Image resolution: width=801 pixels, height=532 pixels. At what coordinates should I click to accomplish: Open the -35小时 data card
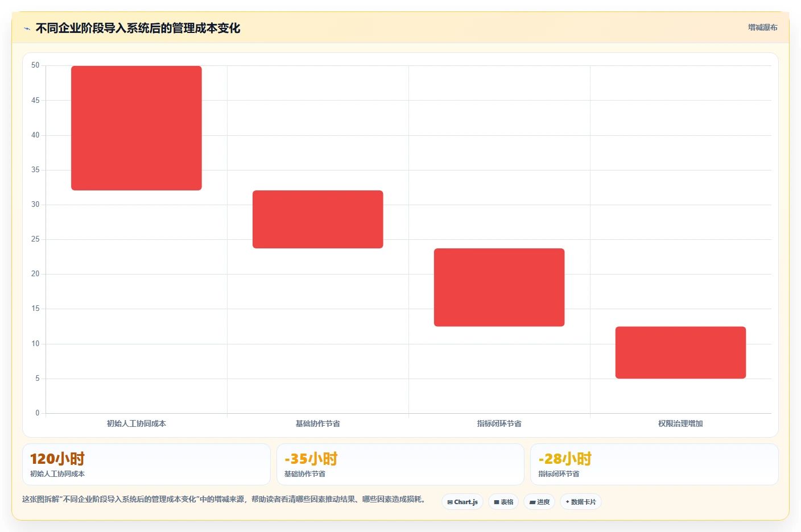(400, 464)
